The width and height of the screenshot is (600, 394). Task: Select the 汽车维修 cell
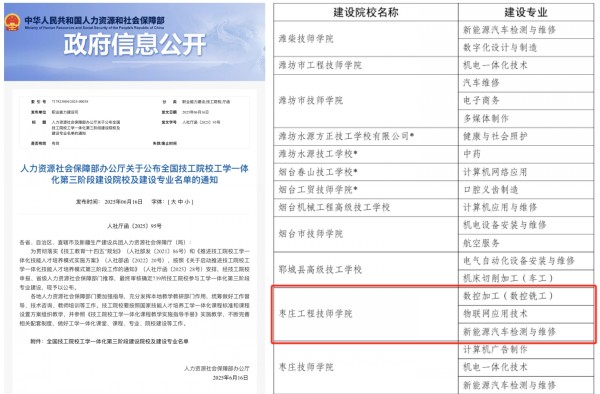click(x=526, y=83)
